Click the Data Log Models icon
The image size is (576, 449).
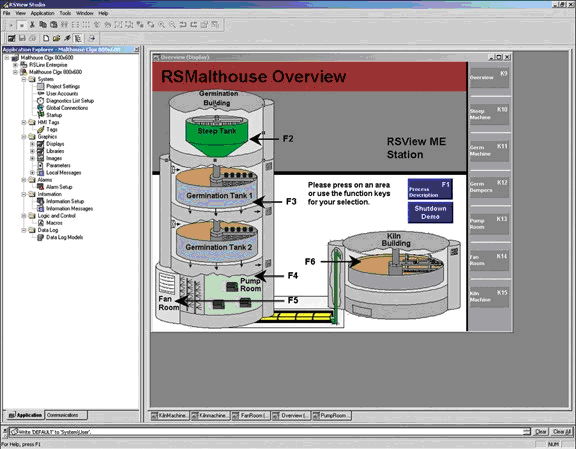coord(40,237)
